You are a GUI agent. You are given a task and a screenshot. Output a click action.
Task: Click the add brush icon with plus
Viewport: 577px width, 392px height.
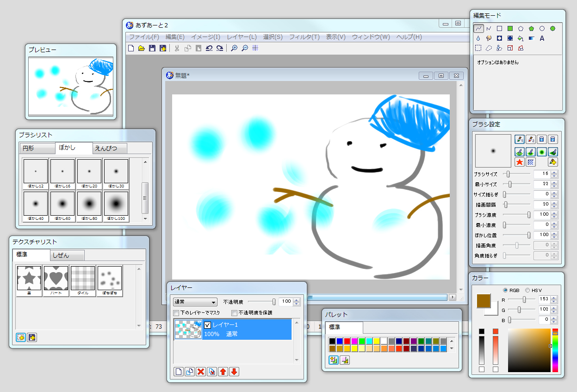[x=553, y=162]
